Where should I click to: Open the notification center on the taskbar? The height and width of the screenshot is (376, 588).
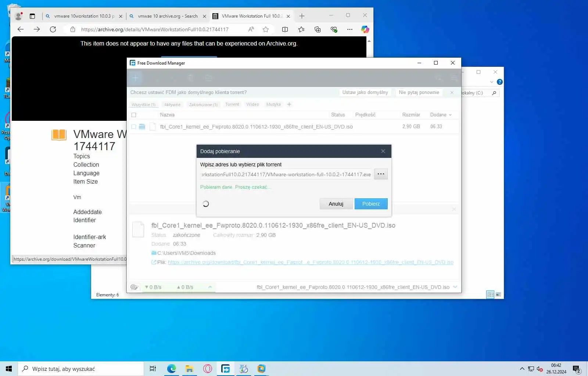[577, 369]
